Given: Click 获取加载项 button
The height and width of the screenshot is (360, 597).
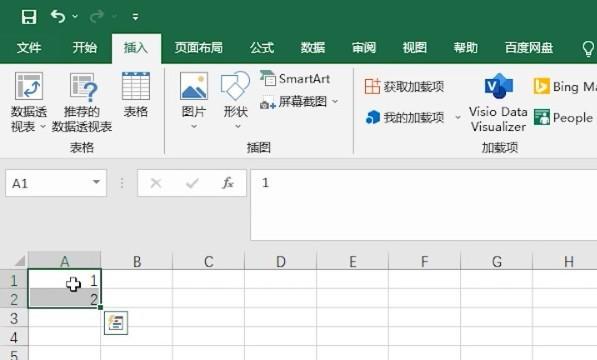Looking at the screenshot, I should coord(404,87).
